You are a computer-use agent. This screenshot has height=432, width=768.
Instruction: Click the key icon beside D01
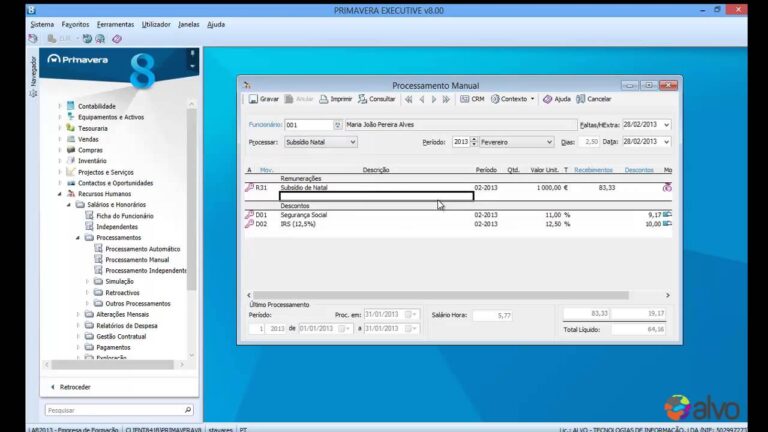point(249,215)
